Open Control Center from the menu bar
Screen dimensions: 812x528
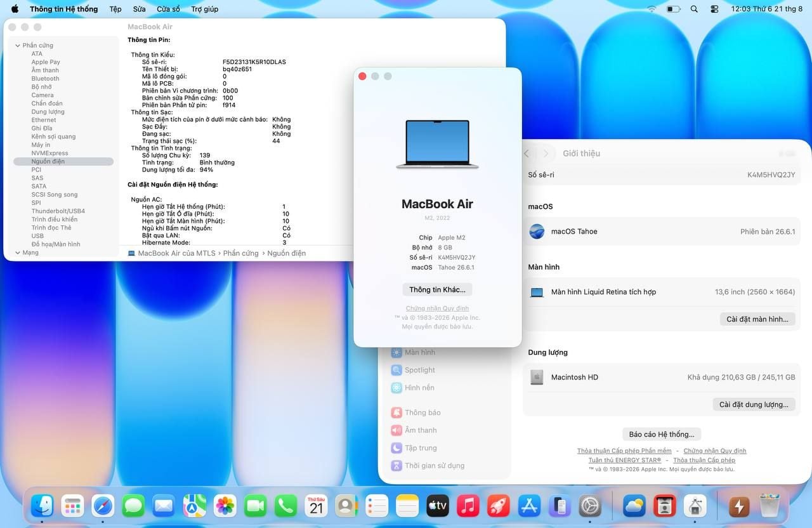click(x=714, y=9)
